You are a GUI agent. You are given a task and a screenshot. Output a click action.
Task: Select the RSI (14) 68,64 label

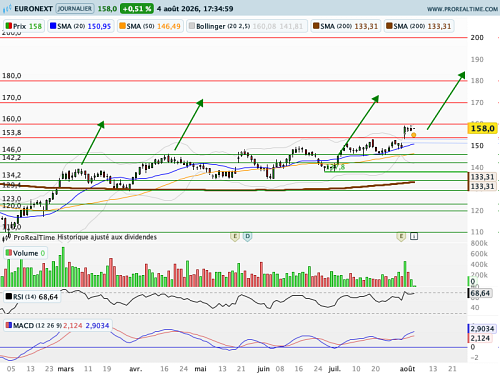(32, 296)
